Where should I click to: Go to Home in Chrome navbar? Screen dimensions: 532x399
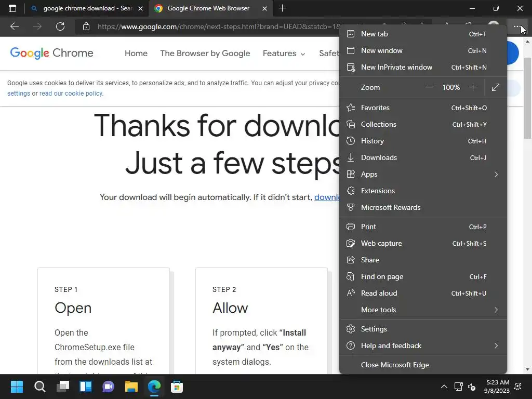pos(136,54)
